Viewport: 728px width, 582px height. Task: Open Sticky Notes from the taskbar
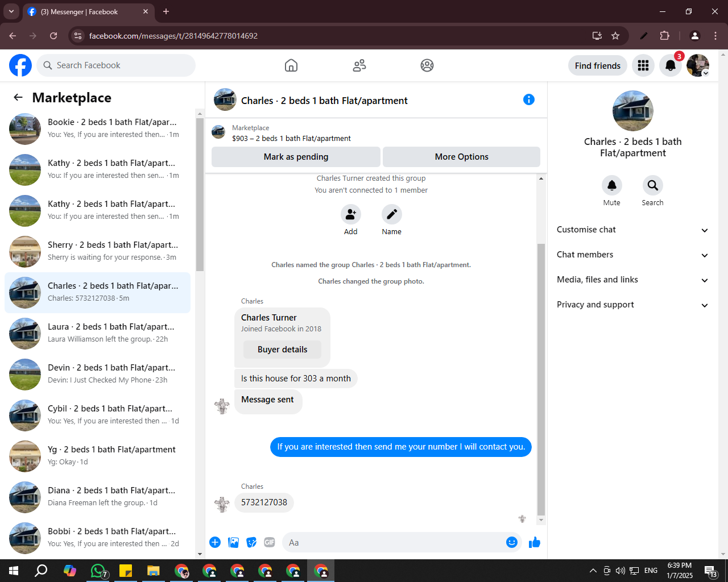pos(126,571)
